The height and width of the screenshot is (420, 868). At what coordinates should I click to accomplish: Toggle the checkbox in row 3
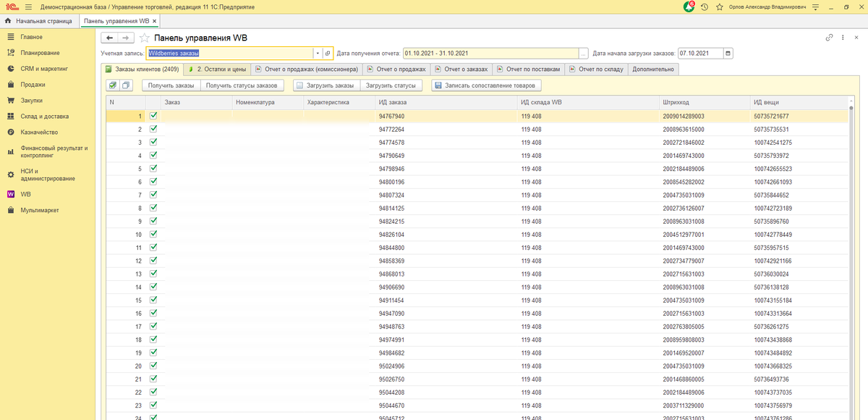153,141
